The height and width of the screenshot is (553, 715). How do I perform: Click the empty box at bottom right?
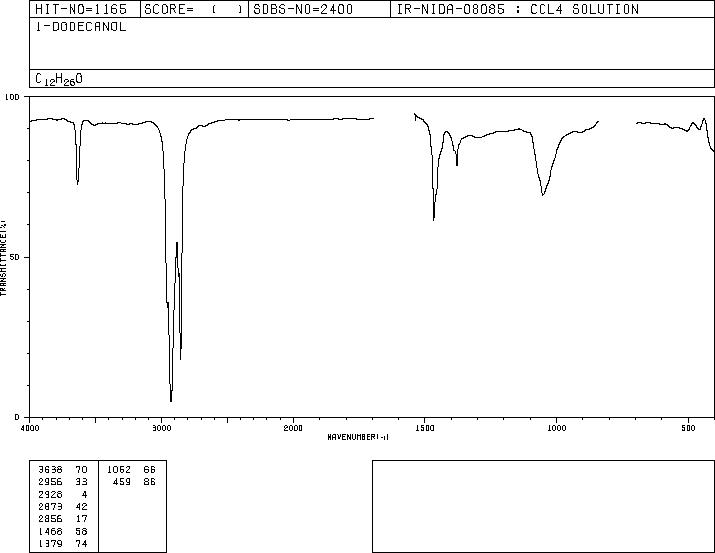tap(543, 506)
